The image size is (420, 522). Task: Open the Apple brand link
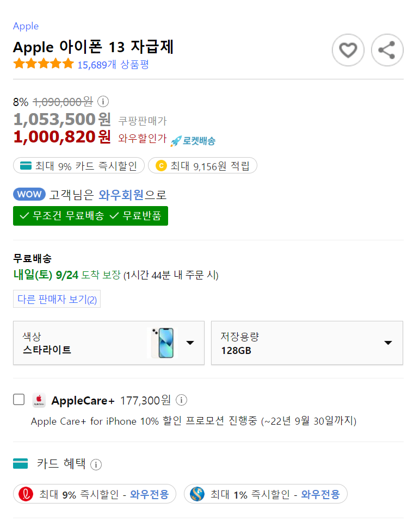[26, 26]
